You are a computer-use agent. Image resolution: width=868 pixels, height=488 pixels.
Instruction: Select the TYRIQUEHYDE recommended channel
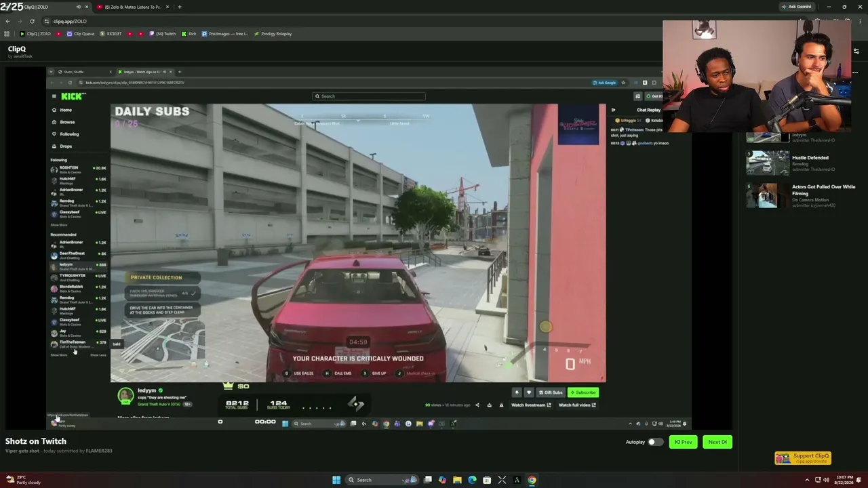coord(79,277)
